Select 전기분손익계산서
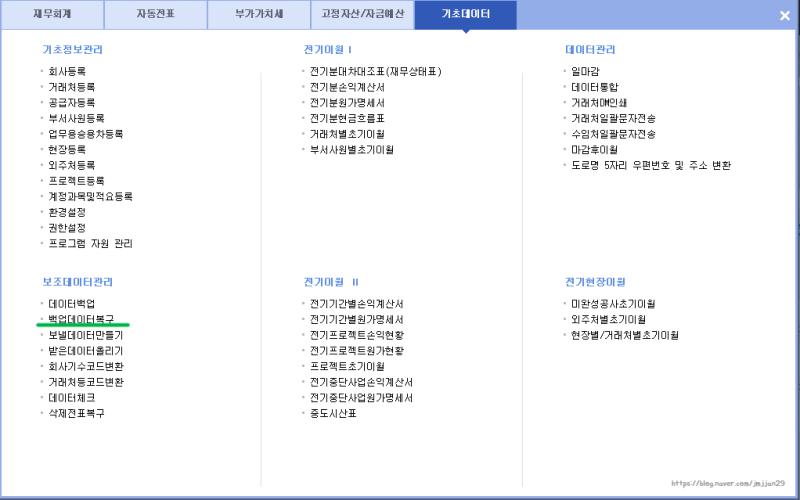 point(347,87)
